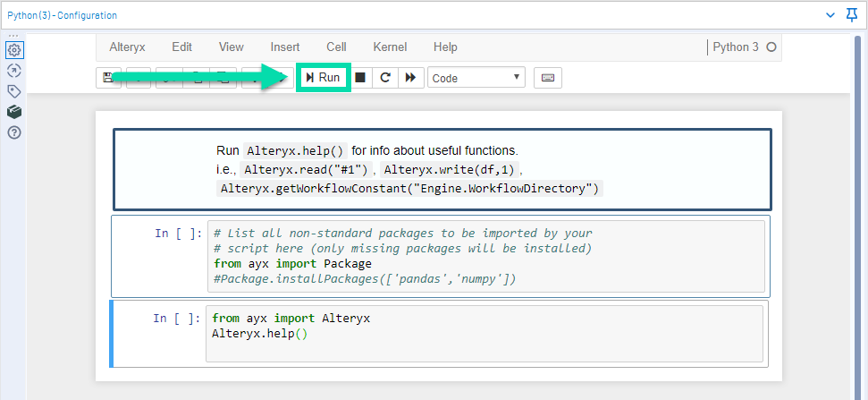The width and height of the screenshot is (868, 400).
Task: Restart the kernel with the circular arrow
Action: coord(385,78)
